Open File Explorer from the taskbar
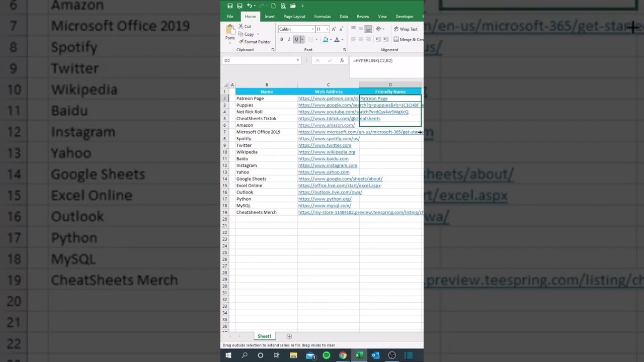Viewport: 644px width, 362px height. (293, 355)
